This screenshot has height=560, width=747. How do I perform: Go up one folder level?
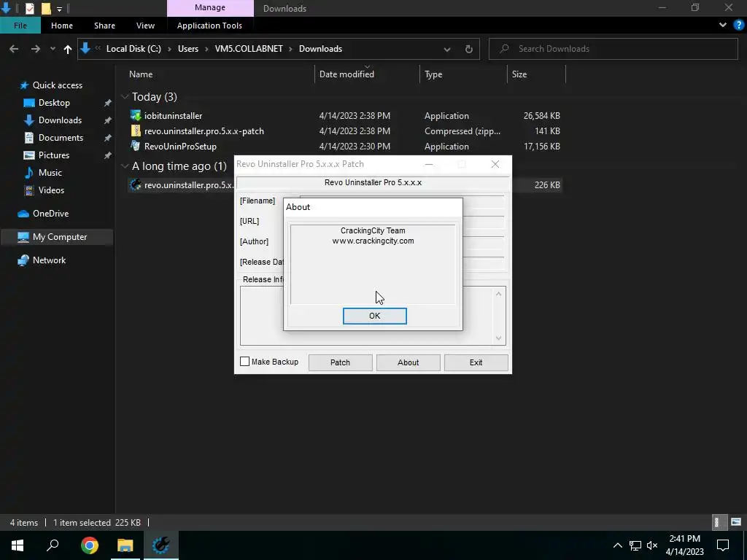pyautogui.click(x=68, y=49)
